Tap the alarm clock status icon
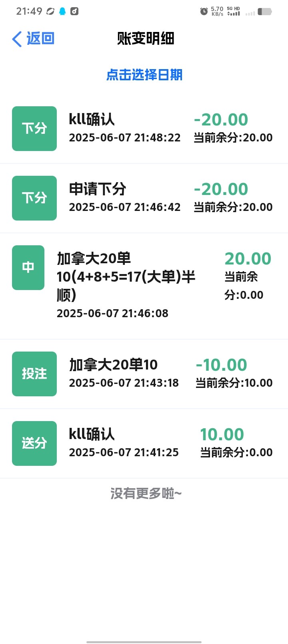The image size is (288, 644). point(204,12)
